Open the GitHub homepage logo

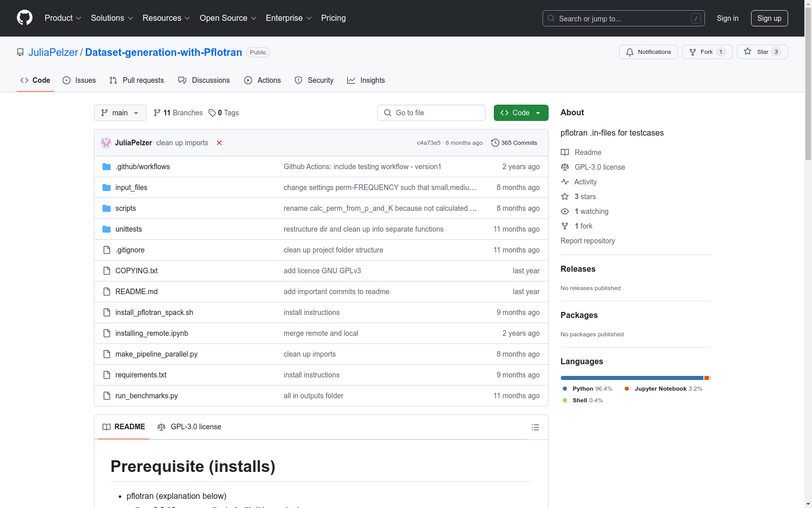(24, 18)
